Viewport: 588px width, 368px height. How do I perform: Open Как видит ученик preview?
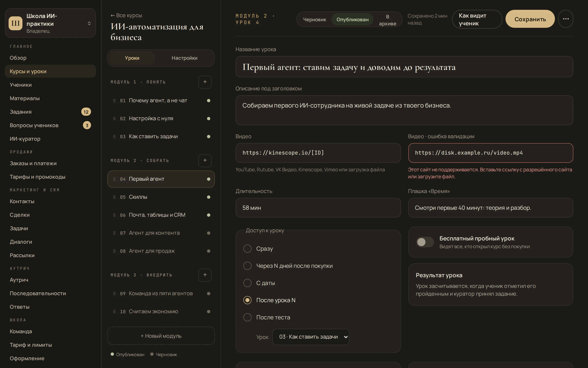coord(477,19)
